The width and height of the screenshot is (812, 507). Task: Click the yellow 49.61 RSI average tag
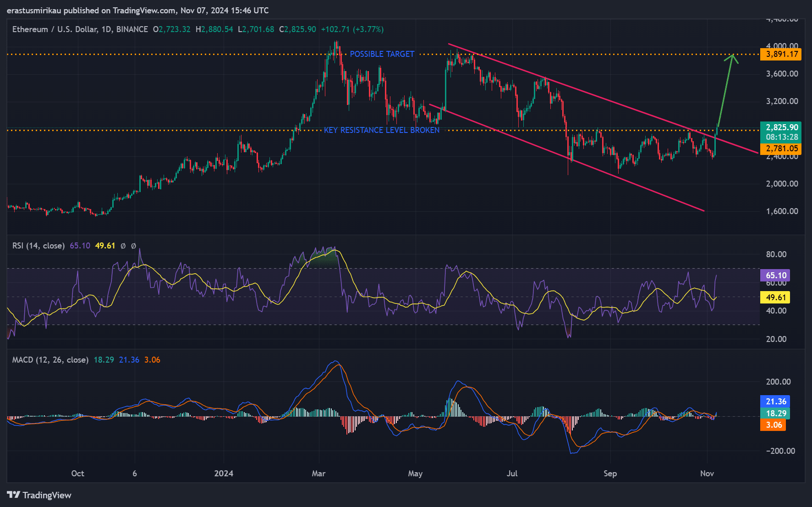click(775, 297)
